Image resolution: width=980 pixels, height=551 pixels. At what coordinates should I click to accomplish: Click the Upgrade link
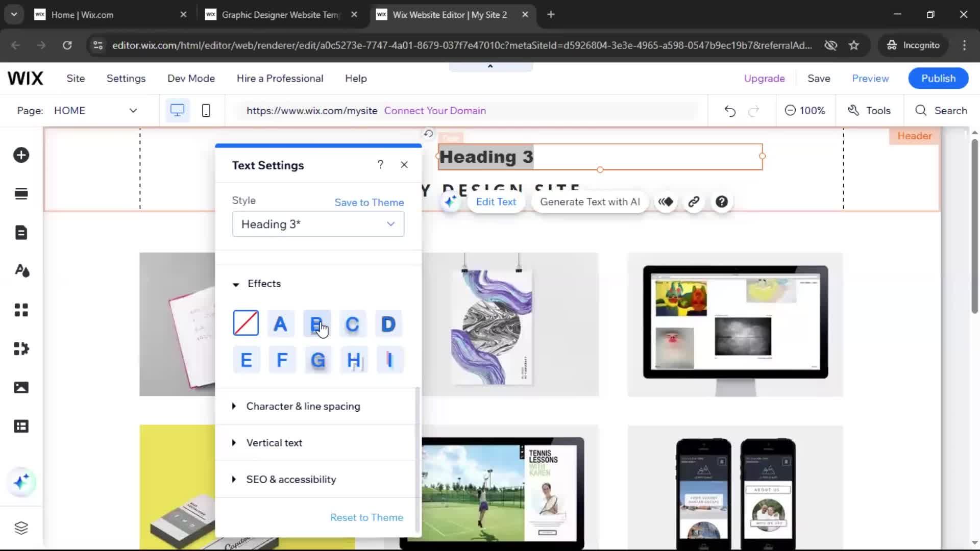(764, 79)
